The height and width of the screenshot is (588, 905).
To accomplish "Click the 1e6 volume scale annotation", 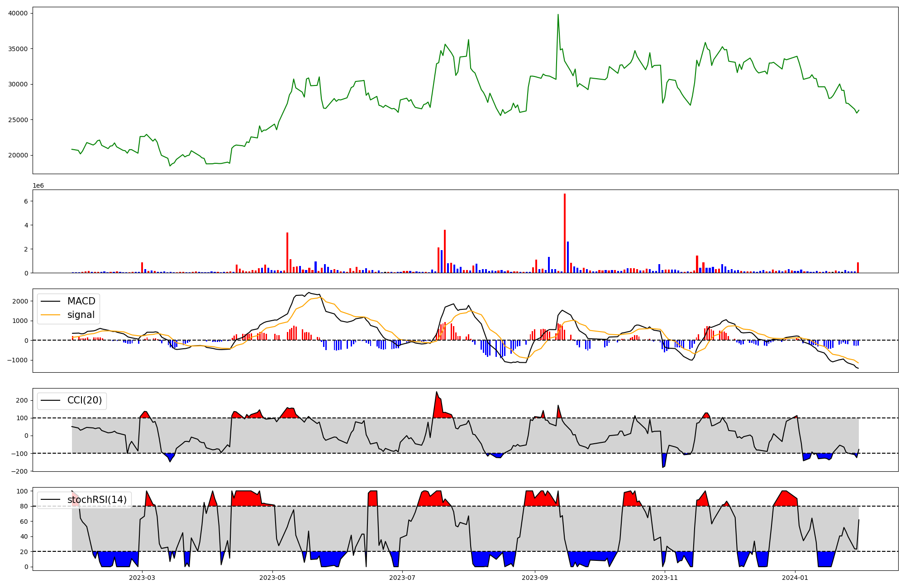I will point(38,186).
